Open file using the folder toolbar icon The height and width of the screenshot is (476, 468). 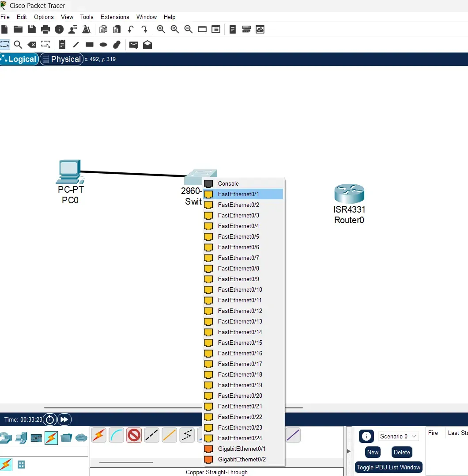point(18,30)
